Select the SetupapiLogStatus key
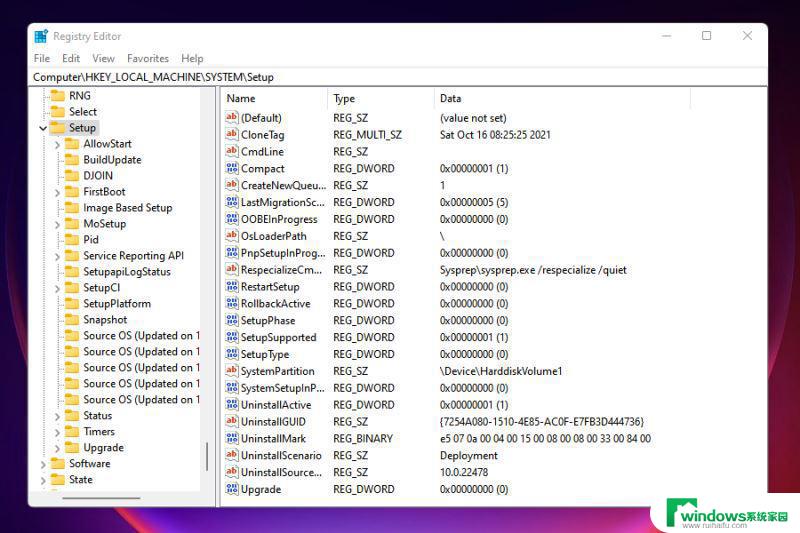Screen dimensions: 800x533 tap(127, 271)
